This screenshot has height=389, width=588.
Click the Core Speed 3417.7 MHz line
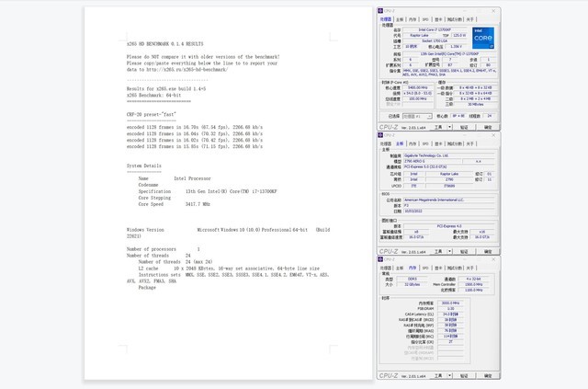(174, 204)
